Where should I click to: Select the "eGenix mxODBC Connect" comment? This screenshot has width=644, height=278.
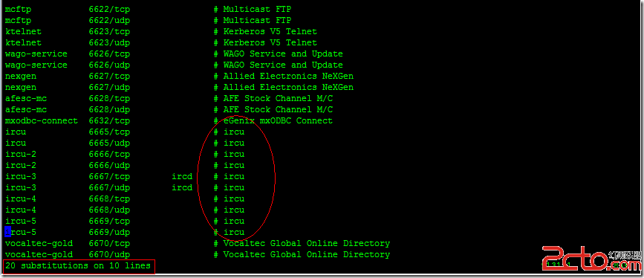click(278, 121)
